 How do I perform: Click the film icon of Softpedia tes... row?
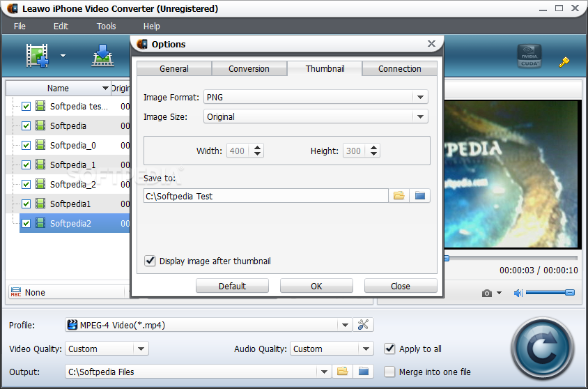point(40,106)
